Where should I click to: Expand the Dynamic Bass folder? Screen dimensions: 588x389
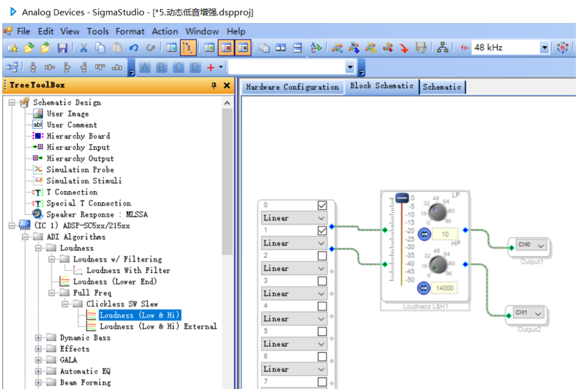tap(38, 338)
